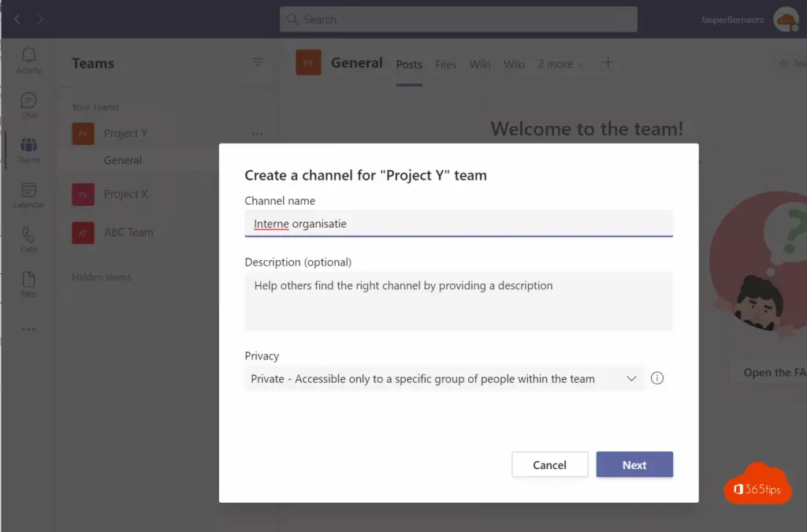Click the Next button

tap(634, 464)
